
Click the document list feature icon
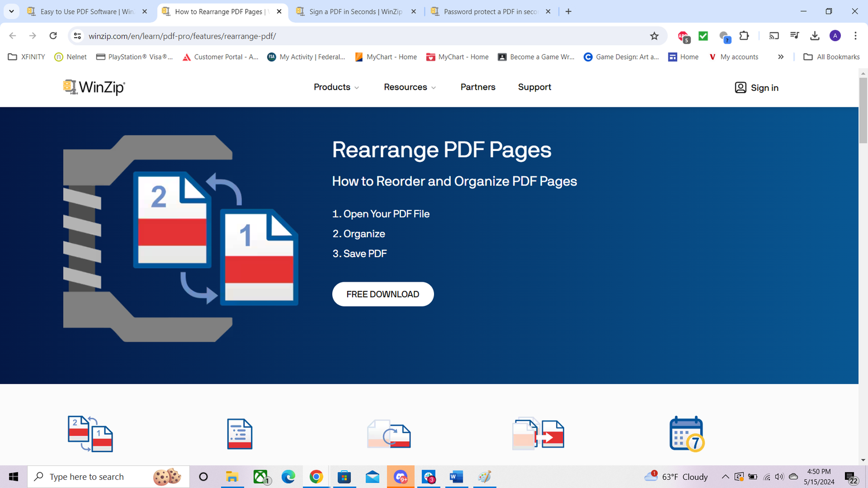240,434
